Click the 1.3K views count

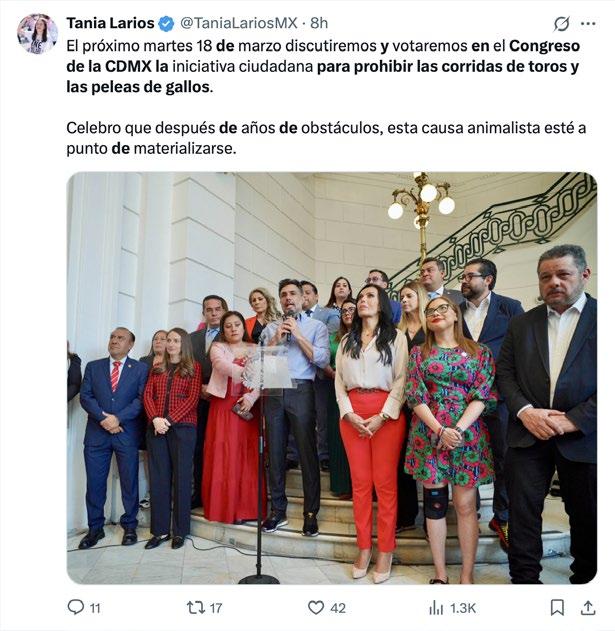click(463, 608)
